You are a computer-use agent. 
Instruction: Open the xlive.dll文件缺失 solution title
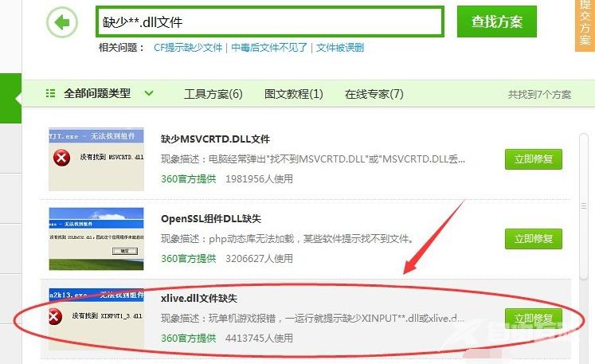(199, 299)
